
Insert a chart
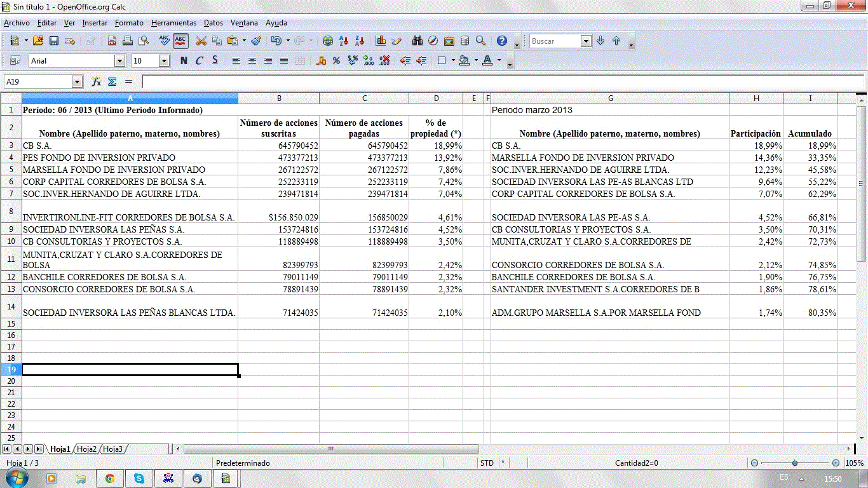pos(381,41)
